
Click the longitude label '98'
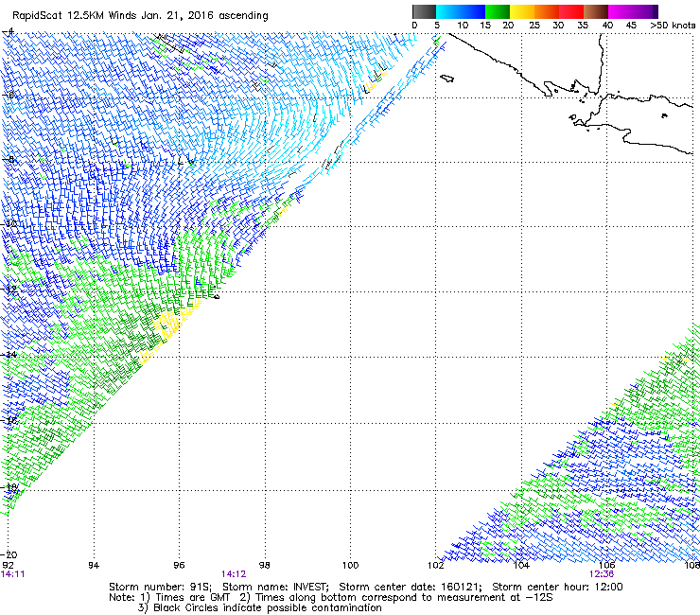pos(265,566)
